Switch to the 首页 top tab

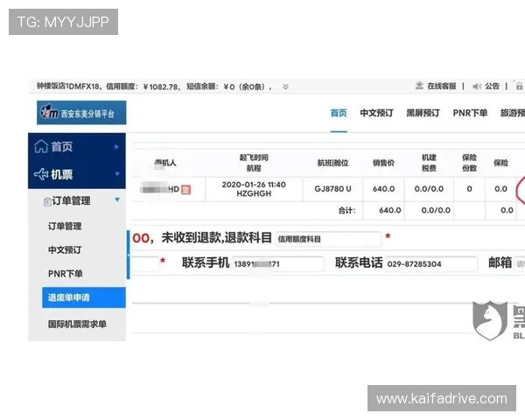coord(339,113)
